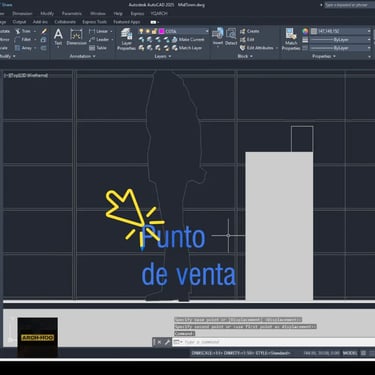Open the Dimension menu
Image resolution: width=375 pixels, height=375 pixels.
pyautogui.click(x=22, y=14)
